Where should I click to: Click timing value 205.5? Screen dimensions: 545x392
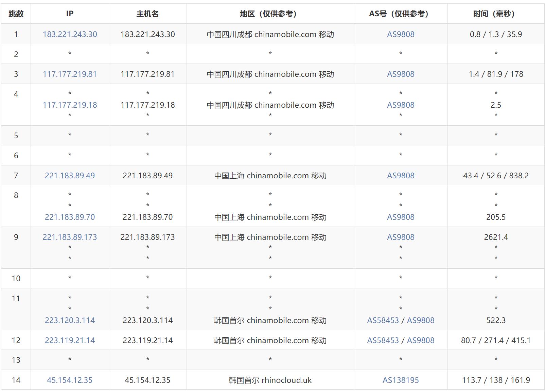click(496, 217)
